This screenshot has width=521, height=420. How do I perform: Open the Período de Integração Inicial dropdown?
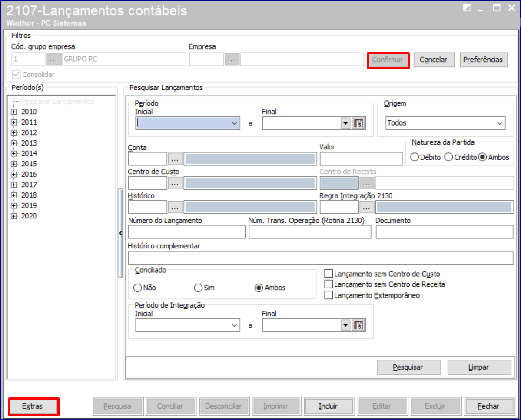point(234,325)
